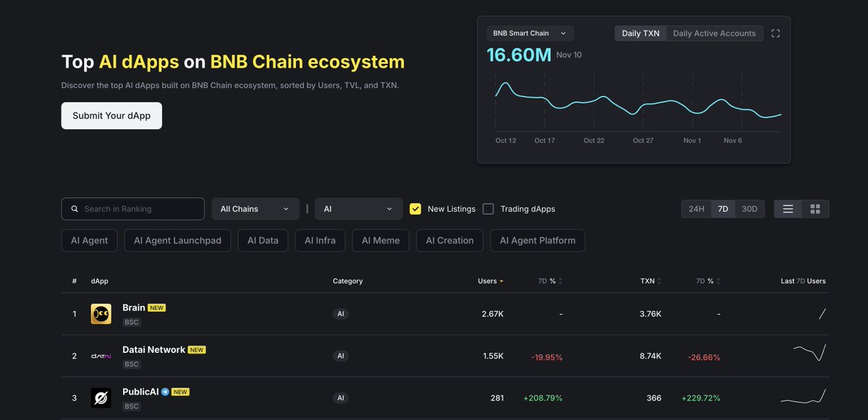Select the 30D time range
The image size is (868, 420).
749,208
